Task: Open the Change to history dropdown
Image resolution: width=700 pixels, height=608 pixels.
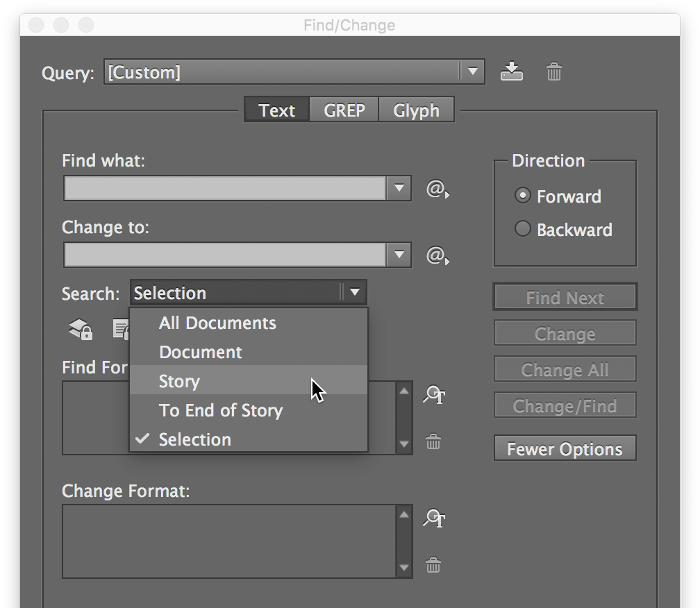Action: point(400,254)
